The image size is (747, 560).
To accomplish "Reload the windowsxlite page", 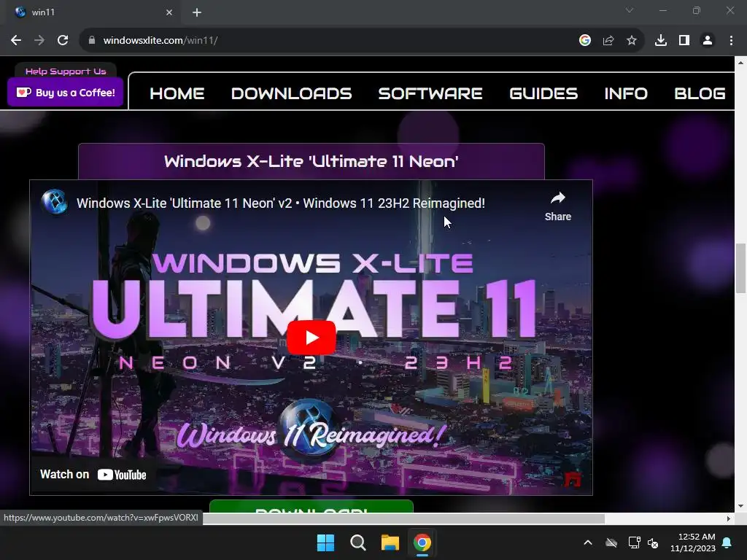I will coord(63,41).
